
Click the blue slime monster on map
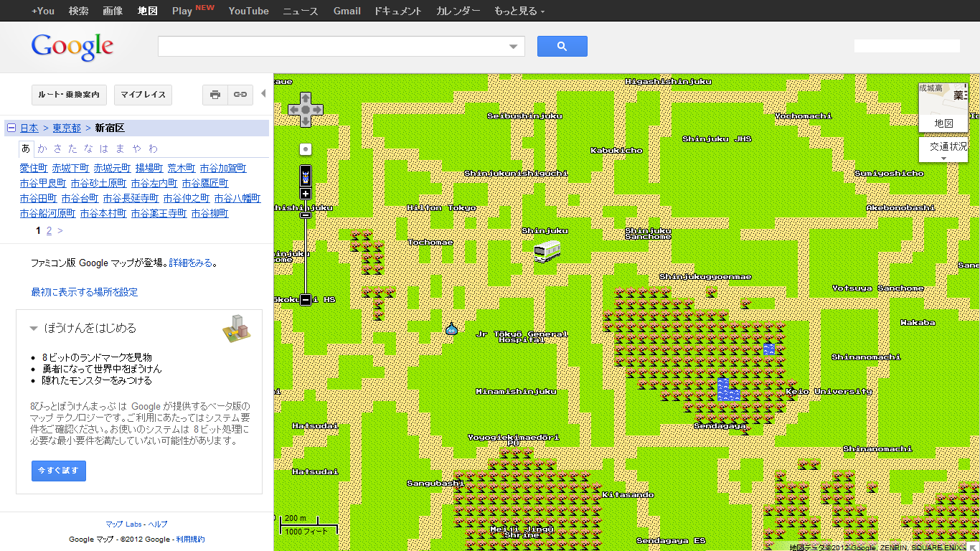[451, 329]
